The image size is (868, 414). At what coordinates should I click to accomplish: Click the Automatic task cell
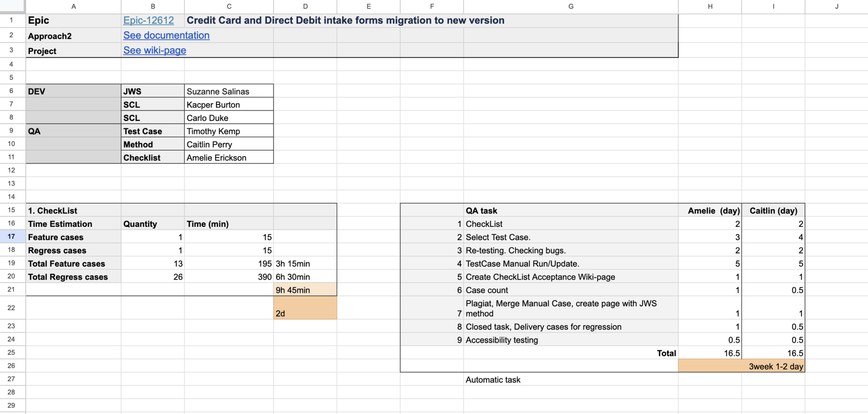tap(570, 380)
